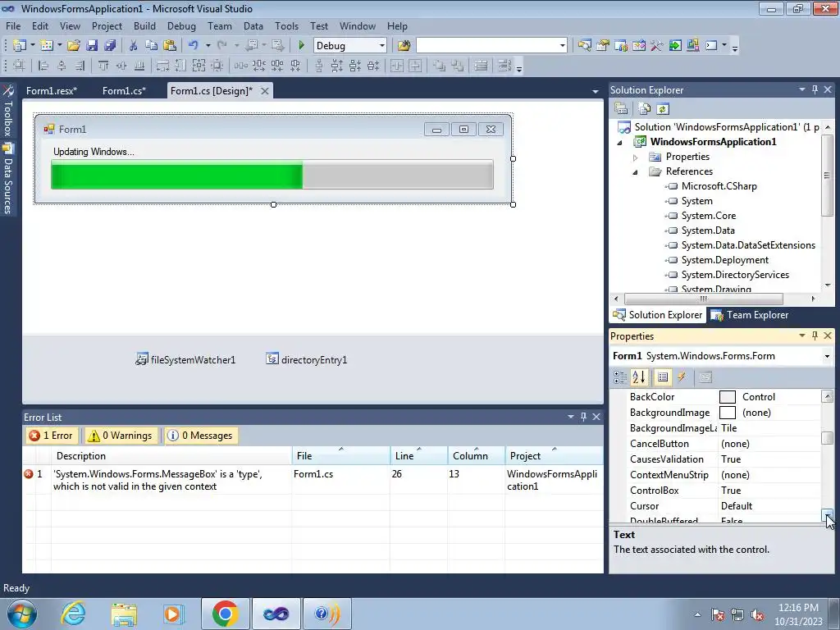Open the File menu

tap(13, 25)
